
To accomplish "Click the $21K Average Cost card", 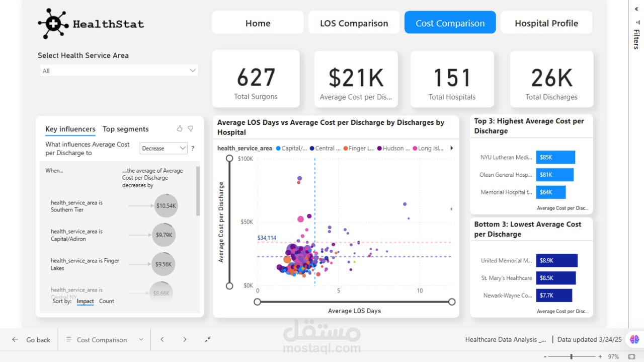I will point(356,79).
